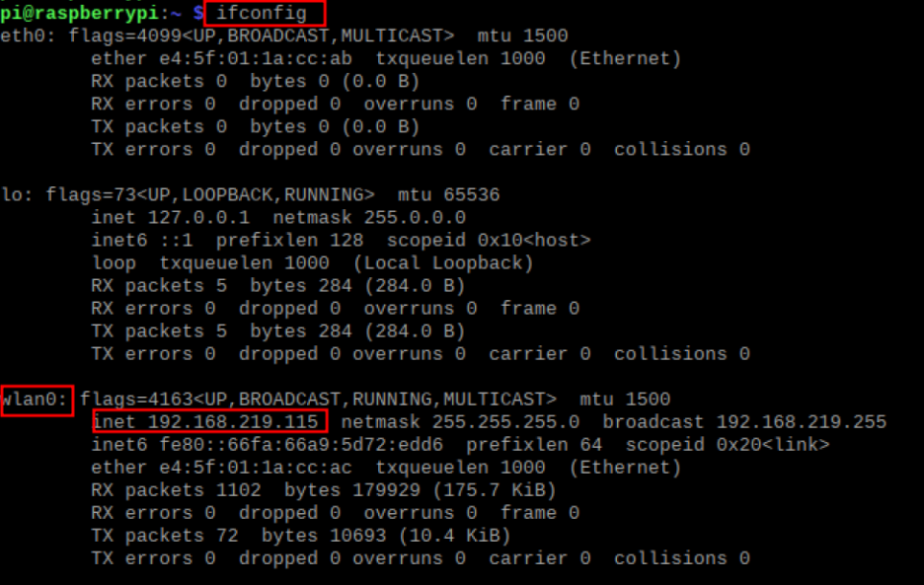Viewport: 924px width, 585px height.
Task: Click eth0 MAC address e4:5f:01:1a:cc:ab
Action: (255, 59)
